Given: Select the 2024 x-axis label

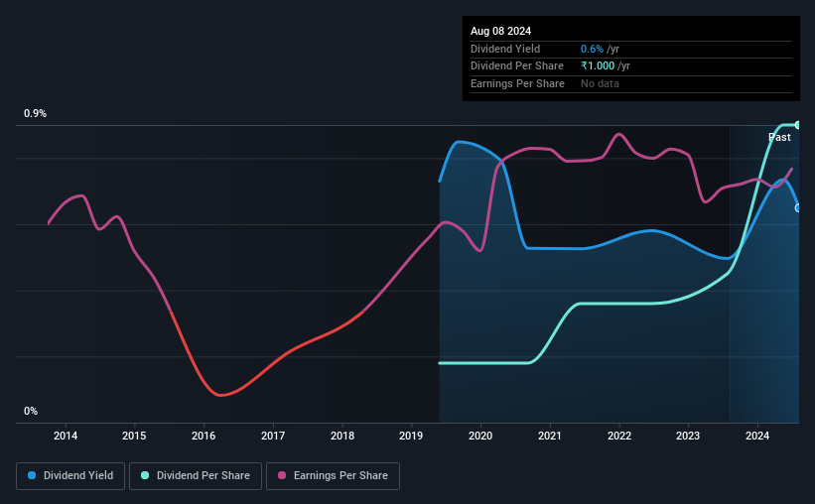Looking at the screenshot, I should tap(757, 436).
